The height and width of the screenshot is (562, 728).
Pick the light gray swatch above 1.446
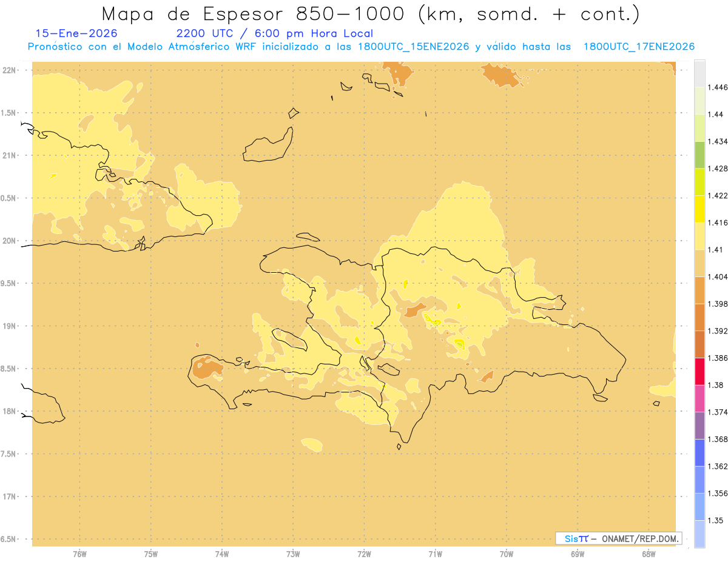click(x=699, y=73)
